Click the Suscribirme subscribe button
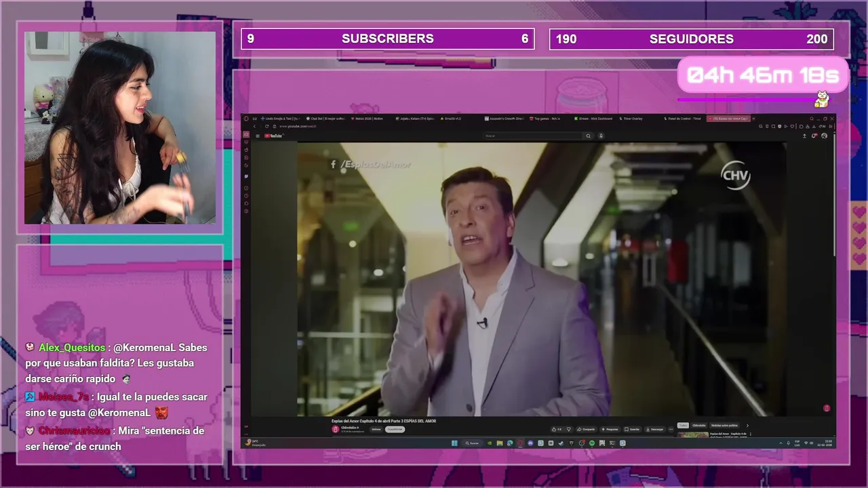The width and height of the screenshot is (868, 488). coord(395,429)
